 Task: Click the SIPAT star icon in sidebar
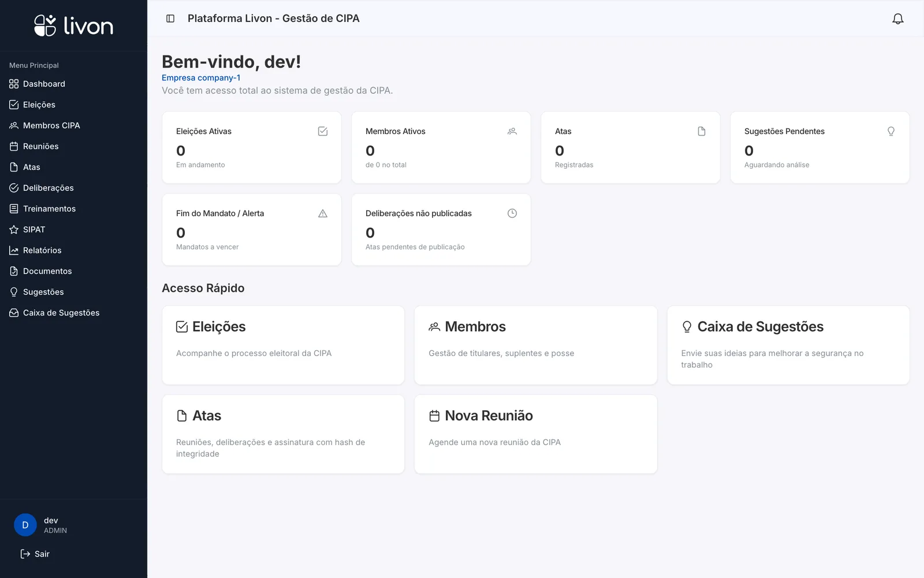point(14,229)
